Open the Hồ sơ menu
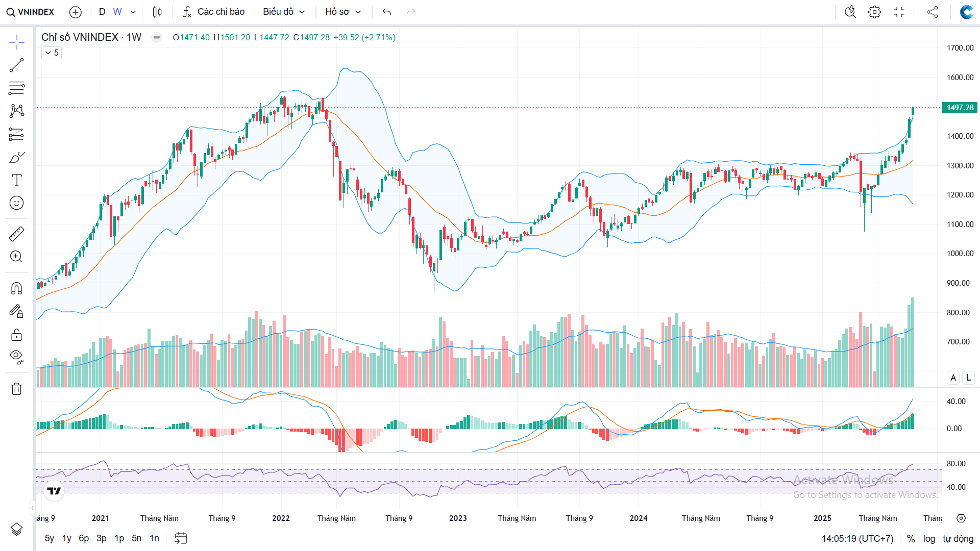 343,12
